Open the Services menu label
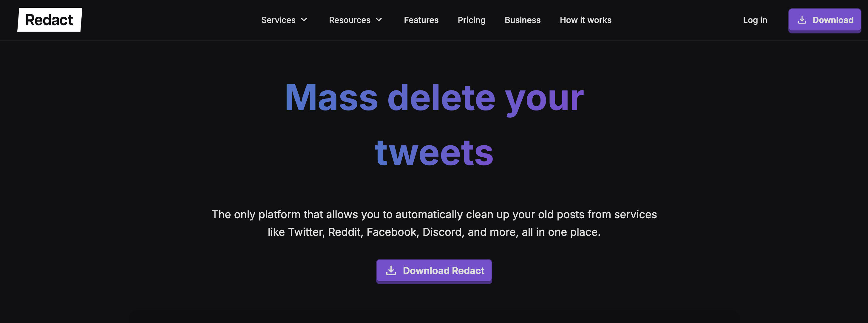This screenshot has width=868, height=323. 278,20
